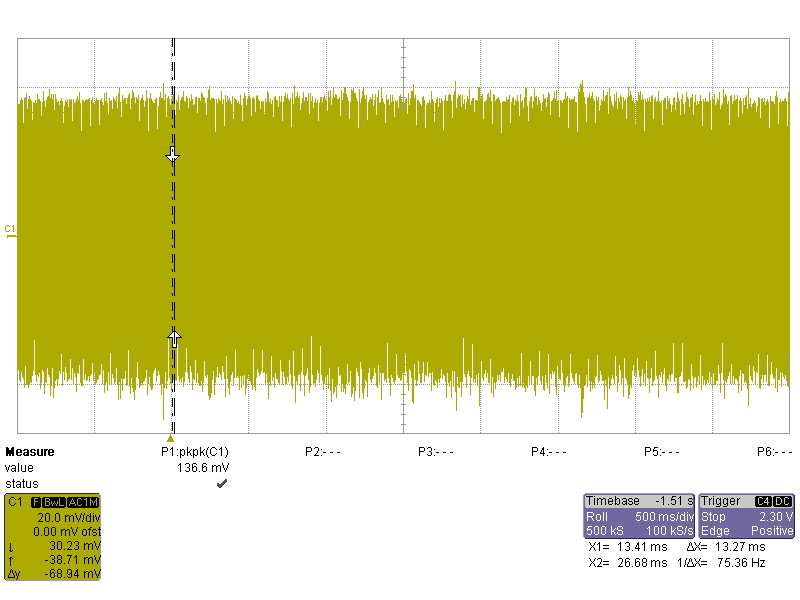This screenshot has width=800, height=600.
Task: Open the C1 channel descriptor box
Action: pyautogui.click(x=53, y=537)
